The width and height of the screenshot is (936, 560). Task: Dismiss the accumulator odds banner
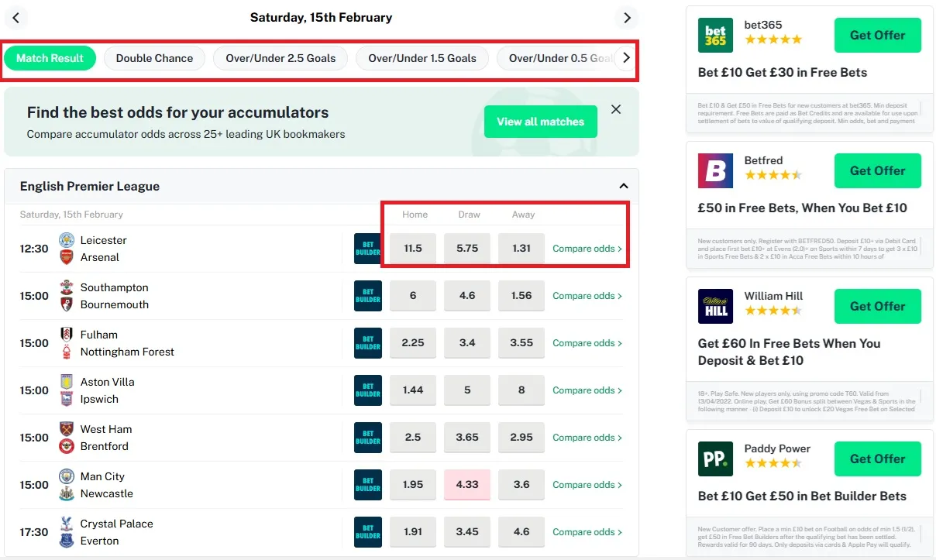click(616, 110)
